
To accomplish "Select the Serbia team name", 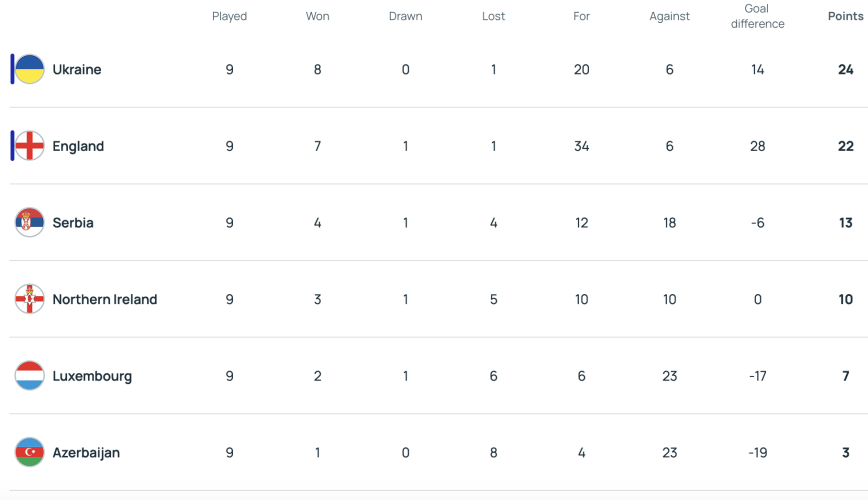I will (73, 223).
